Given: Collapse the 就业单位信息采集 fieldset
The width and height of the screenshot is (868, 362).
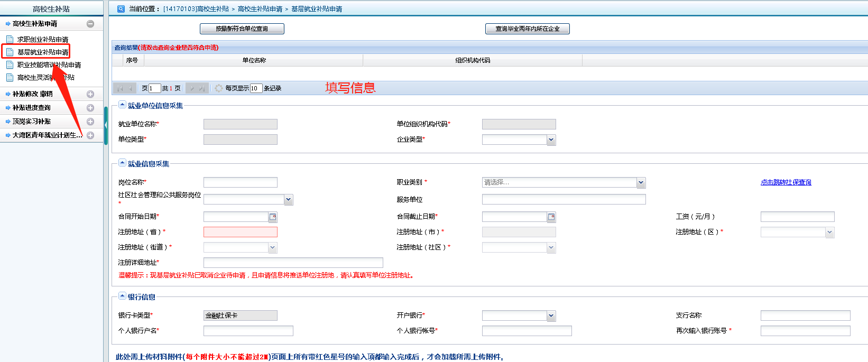Looking at the screenshot, I should tap(122, 105).
